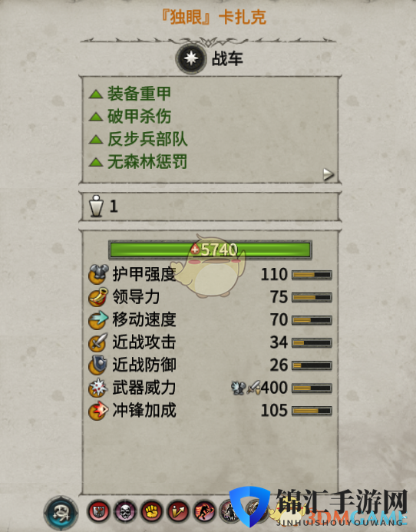The width and height of the screenshot is (416, 532).
Task: Click the charge icon next to 冲锋加成
Action: pos(98,410)
